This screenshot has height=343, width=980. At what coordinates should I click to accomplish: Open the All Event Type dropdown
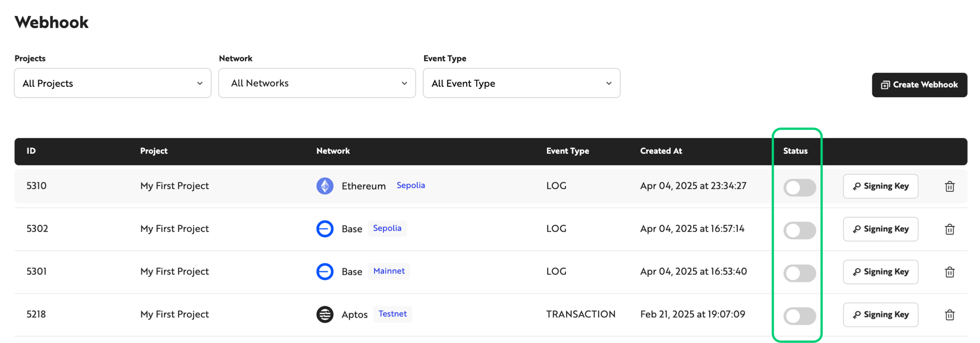pos(521,83)
